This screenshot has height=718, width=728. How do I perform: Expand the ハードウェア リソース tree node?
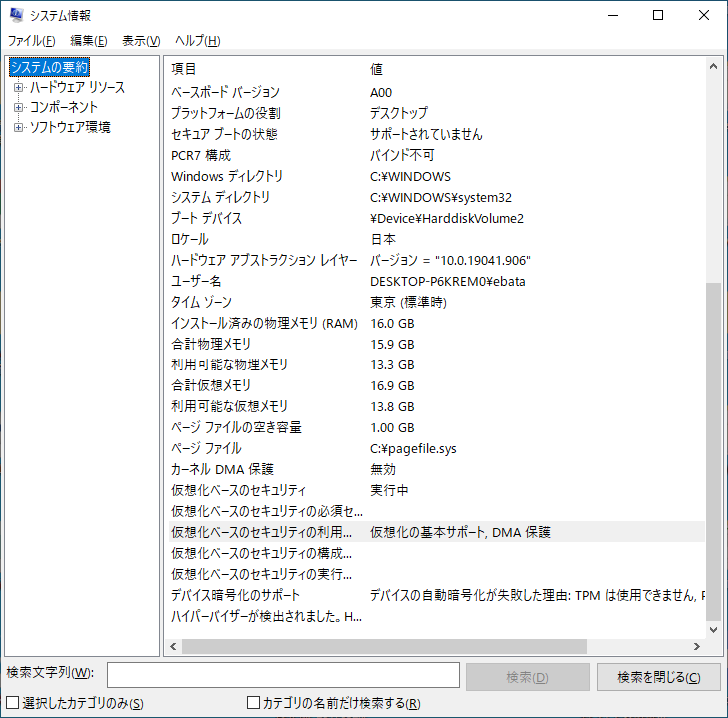point(18,88)
